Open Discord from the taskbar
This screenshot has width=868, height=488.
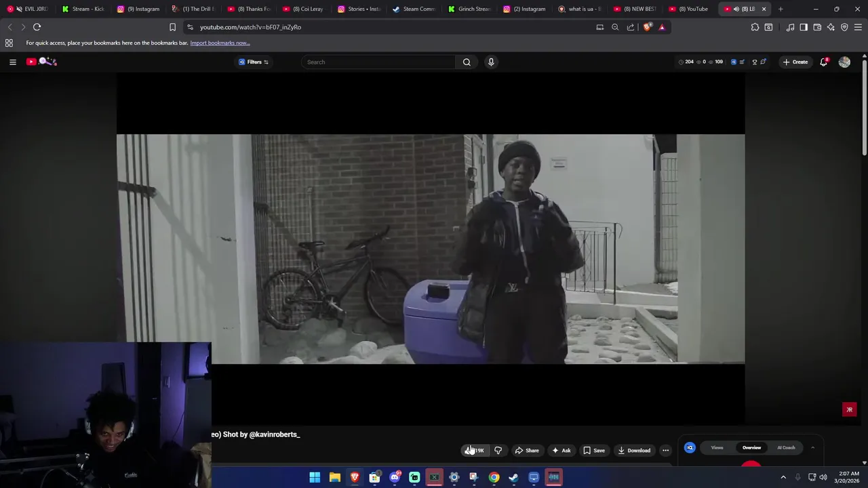coord(395,477)
